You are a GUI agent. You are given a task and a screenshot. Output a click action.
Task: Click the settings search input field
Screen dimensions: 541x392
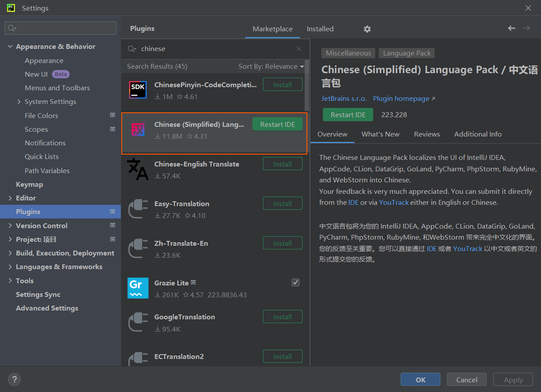pyautogui.click(x=60, y=28)
